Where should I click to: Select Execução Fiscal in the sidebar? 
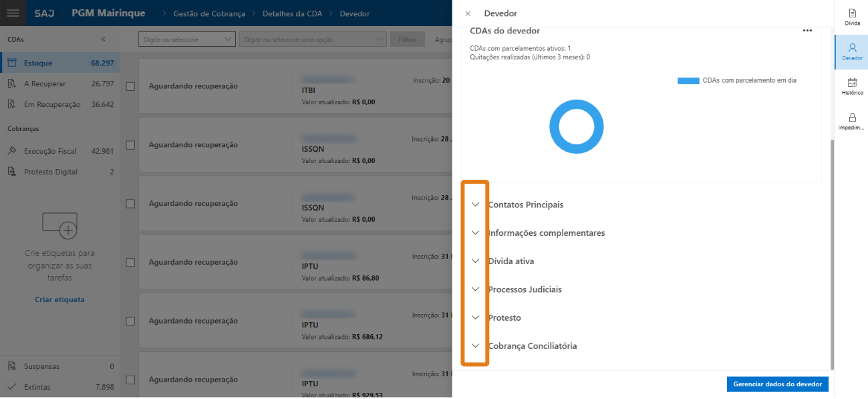(50, 151)
